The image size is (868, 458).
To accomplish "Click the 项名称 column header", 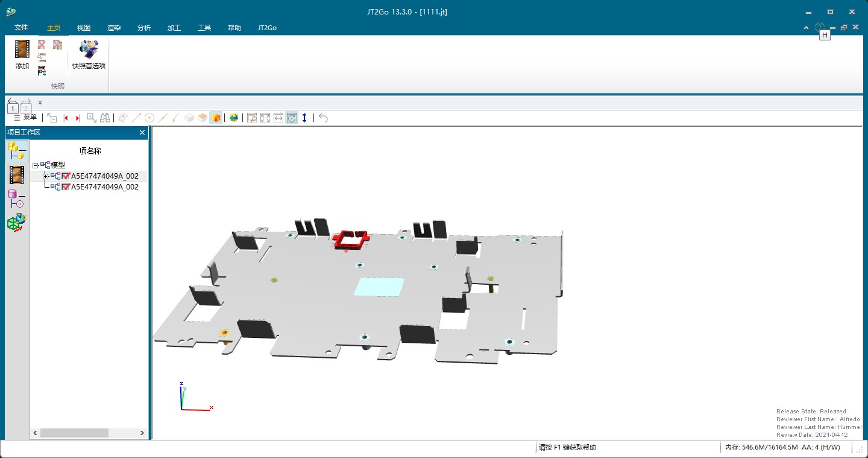I will tap(90, 151).
